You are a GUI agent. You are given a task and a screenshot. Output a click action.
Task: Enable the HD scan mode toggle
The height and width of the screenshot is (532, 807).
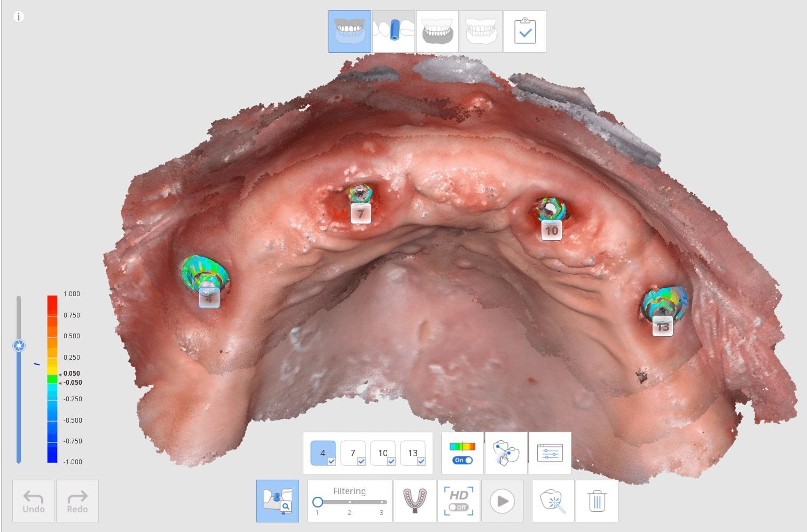pyautogui.click(x=458, y=507)
